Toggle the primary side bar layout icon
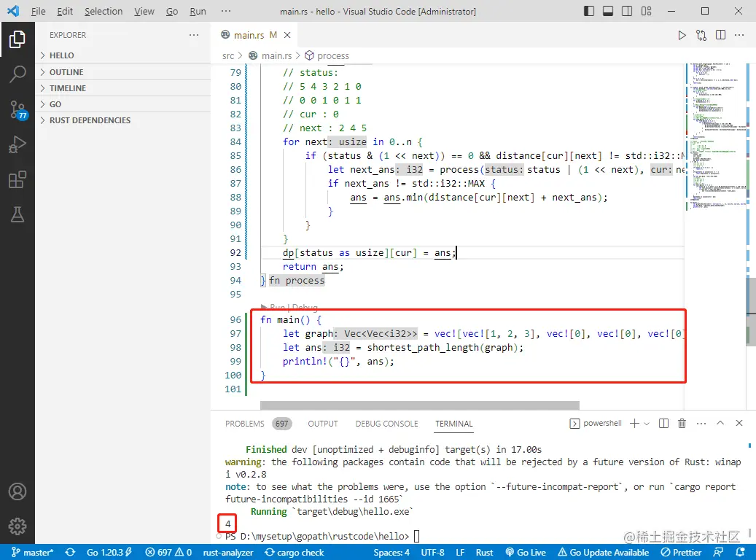756x560 pixels. point(589,11)
